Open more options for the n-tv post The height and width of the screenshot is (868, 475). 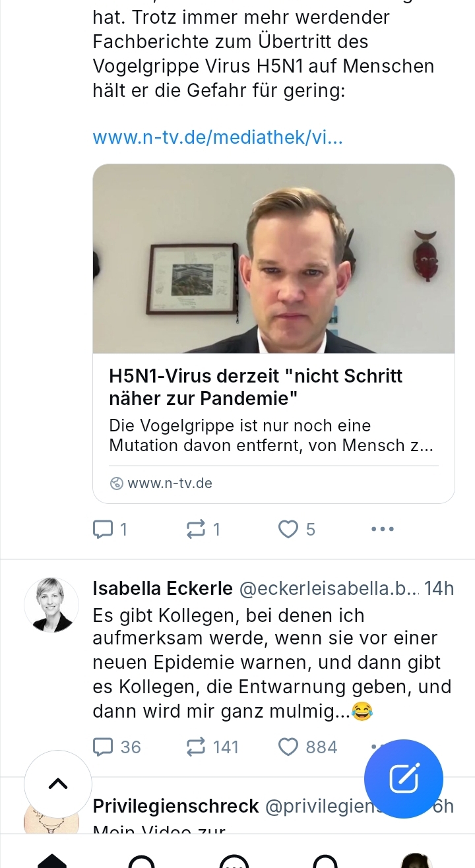point(383,529)
